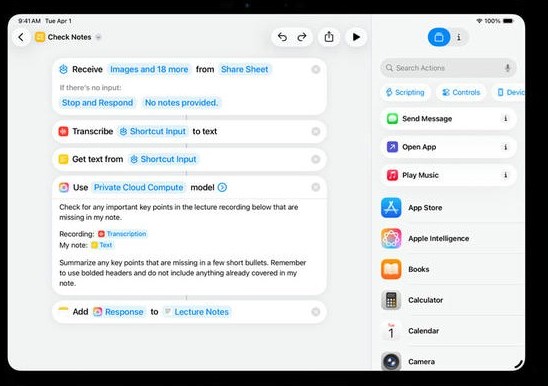The width and height of the screenshot is (548, 386).
Task: Add the Send Message action
Action: pos(448,119)
